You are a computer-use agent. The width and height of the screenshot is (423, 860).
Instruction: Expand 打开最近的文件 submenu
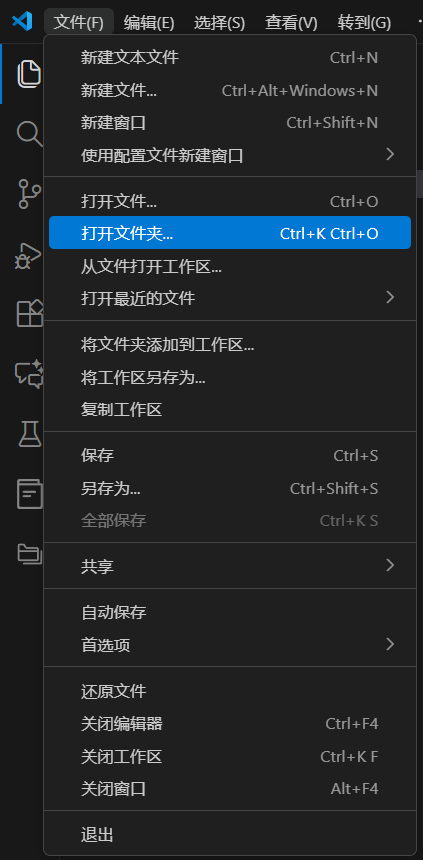pyautogui.click(x=229, y=298)
